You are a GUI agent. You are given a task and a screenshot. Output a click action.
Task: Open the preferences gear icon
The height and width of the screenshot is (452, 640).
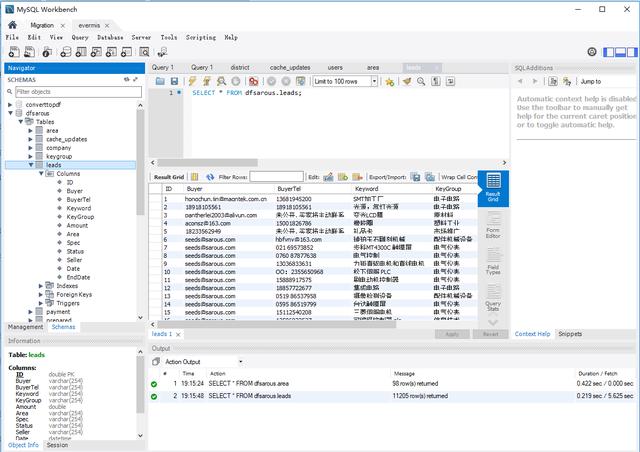(x=592, y=51)
